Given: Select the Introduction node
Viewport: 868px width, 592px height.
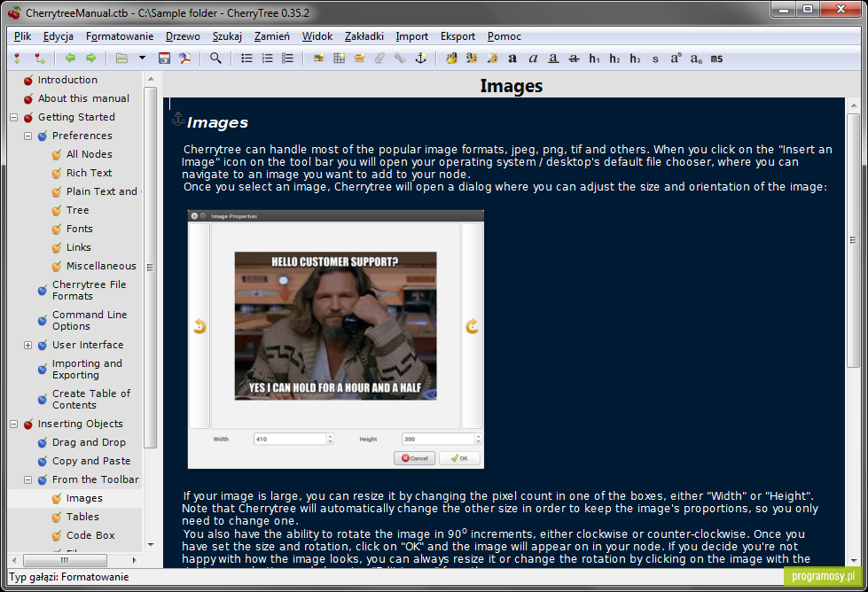Looking at the screenshot, I should click(67, 81).
